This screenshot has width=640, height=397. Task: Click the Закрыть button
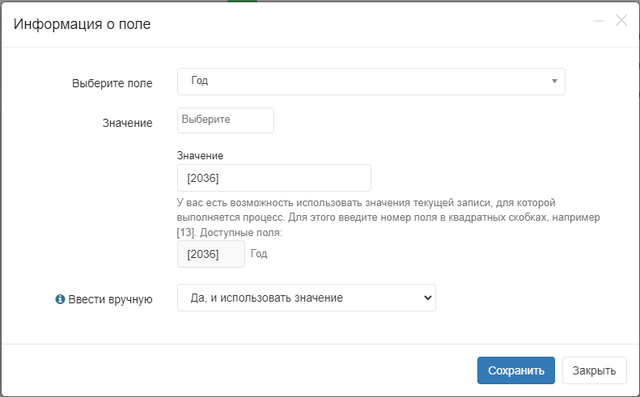tap(594, 370)
